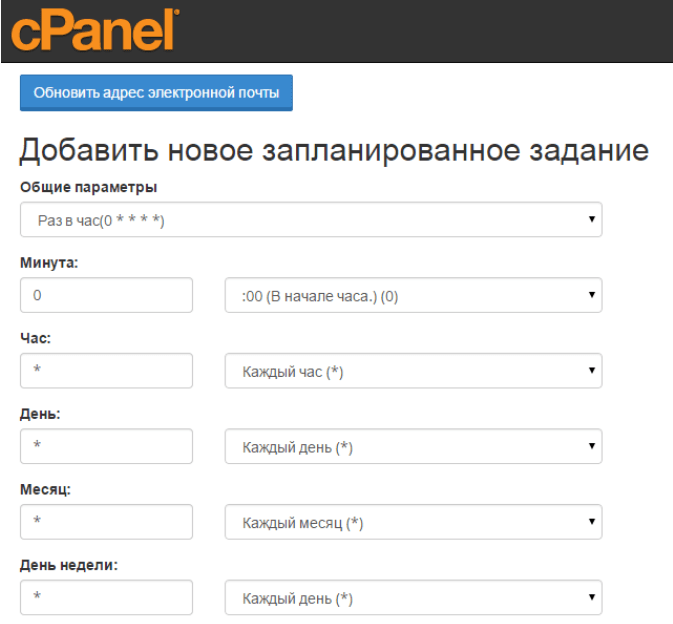The height and width of the screenshot is (624, 673).
Task: Click the cPanel logo
Action: click(95, 30)
